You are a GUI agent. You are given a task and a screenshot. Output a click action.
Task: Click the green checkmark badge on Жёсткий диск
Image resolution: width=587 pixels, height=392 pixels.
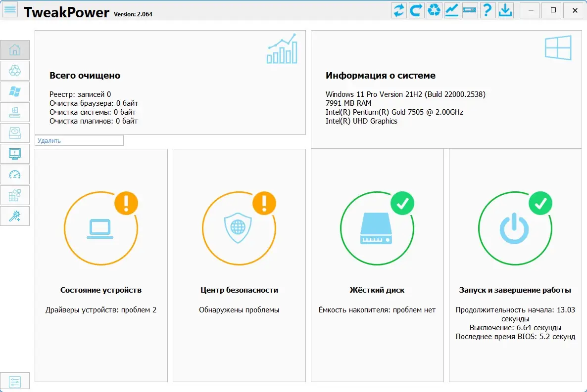(402, 203)
